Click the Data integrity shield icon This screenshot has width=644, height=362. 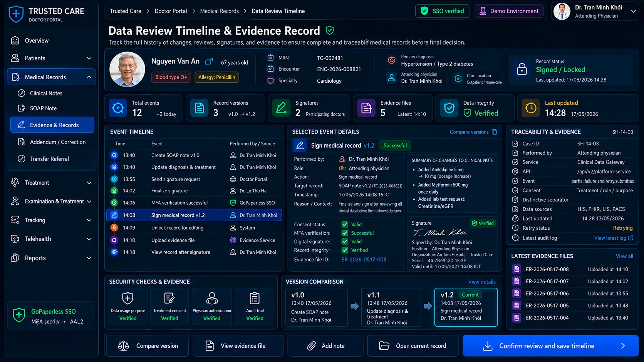click(449, 108)
